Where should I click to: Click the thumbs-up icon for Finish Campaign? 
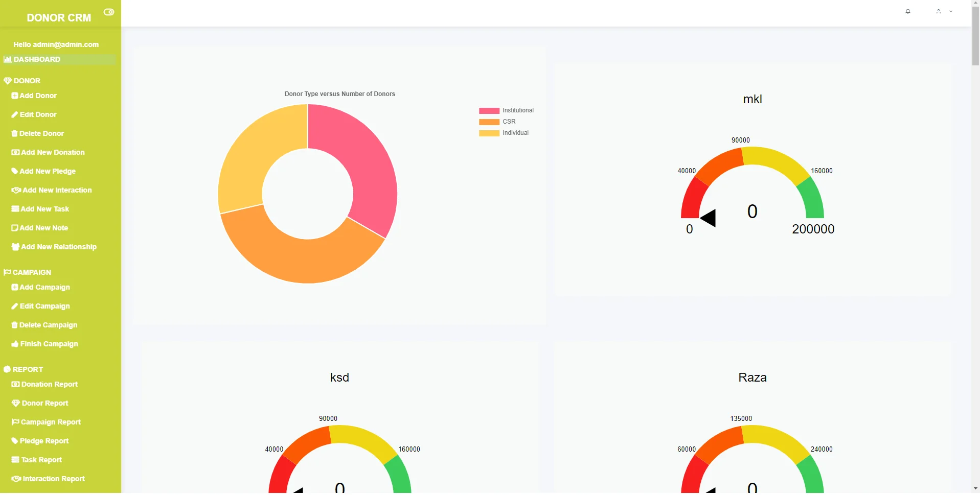pyautogui.click(x=15, y=344)
